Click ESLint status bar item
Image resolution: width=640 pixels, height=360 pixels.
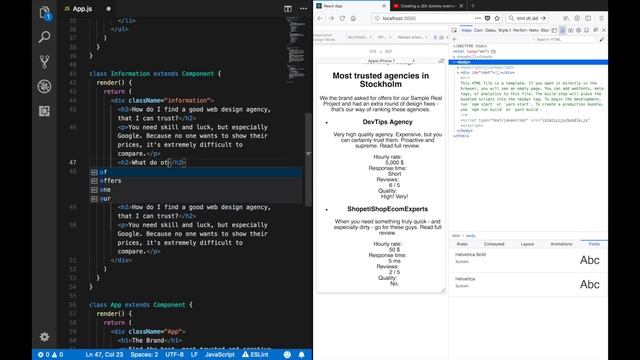(256, 354)
